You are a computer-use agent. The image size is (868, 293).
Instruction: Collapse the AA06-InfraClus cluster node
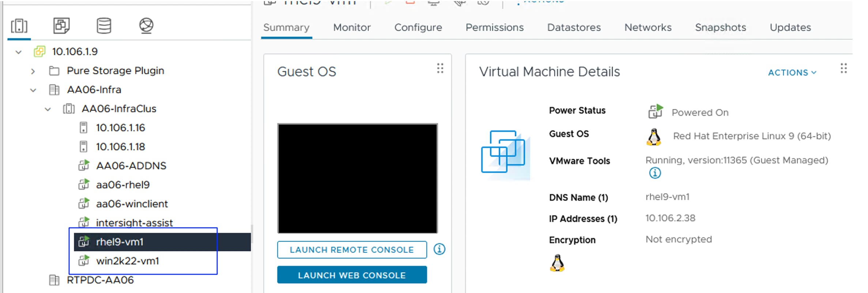(x=48, y=109)
